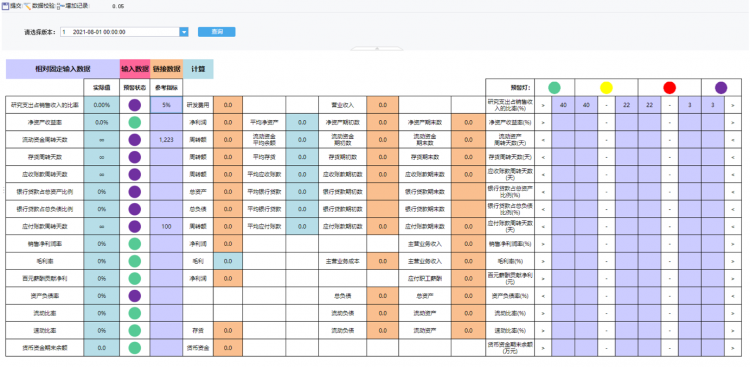Click the 研发费用 value cell showing 0.0
The width and height of the screenshot is (750, 367).
(228, 105)
